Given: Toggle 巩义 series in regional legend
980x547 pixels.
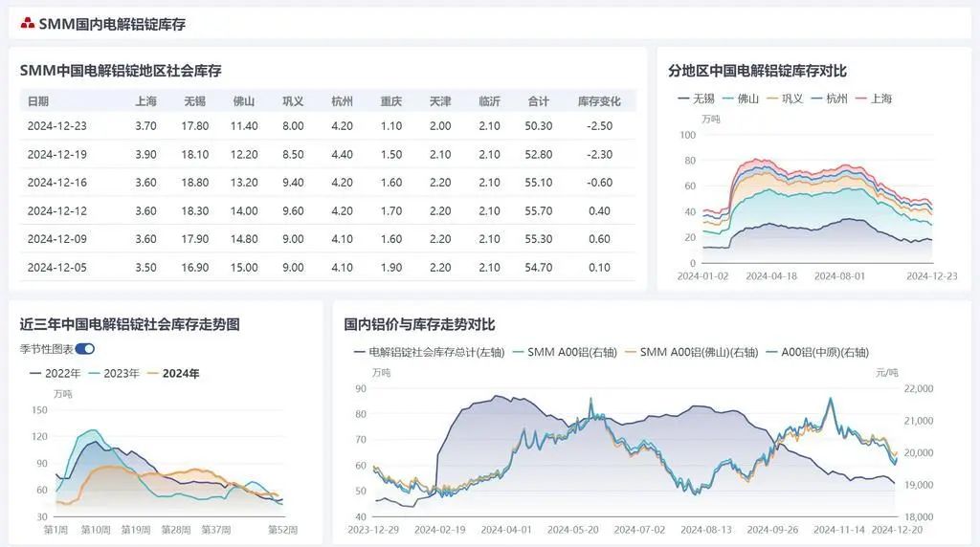Looking at the screenshot, I should [785, 98].
